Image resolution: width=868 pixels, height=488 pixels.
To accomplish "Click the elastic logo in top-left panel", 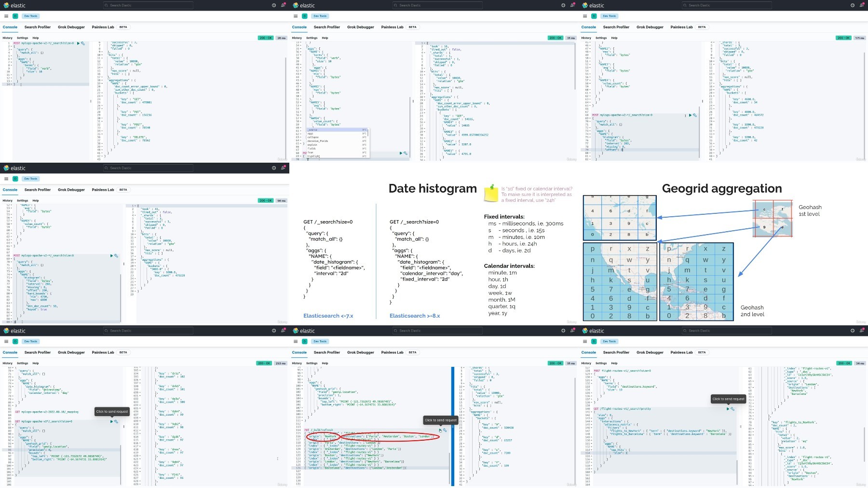I will [14, 5].
